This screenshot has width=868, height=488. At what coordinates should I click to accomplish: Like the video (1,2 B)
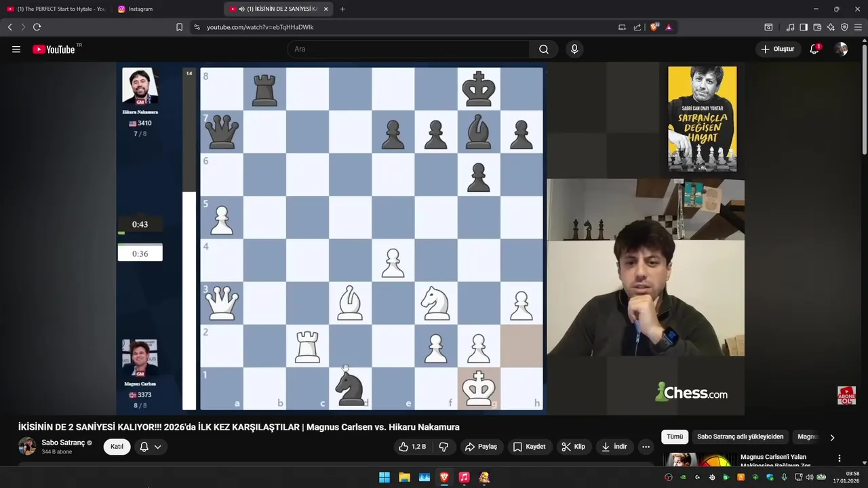[412, 447]
